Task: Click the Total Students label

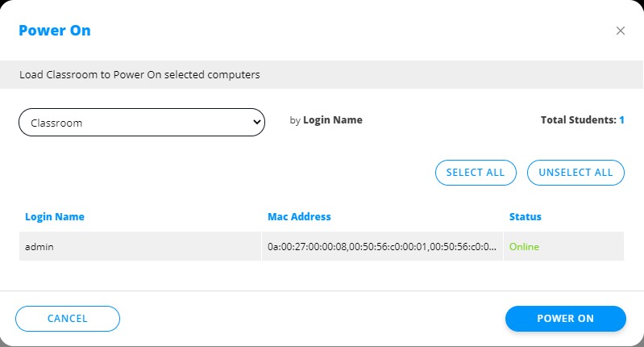Action: click(578, 120)
